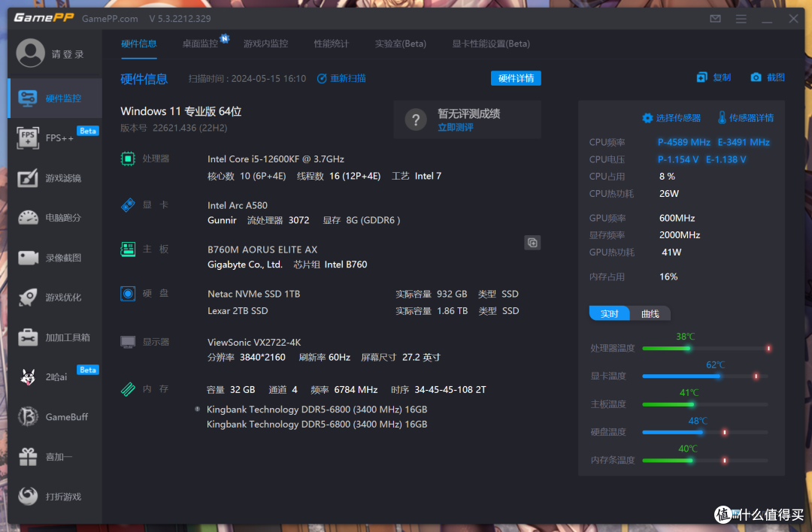812x532 pixels.
Task: Click the 显示器 monitor icon
Action: [x=128, y=342]
